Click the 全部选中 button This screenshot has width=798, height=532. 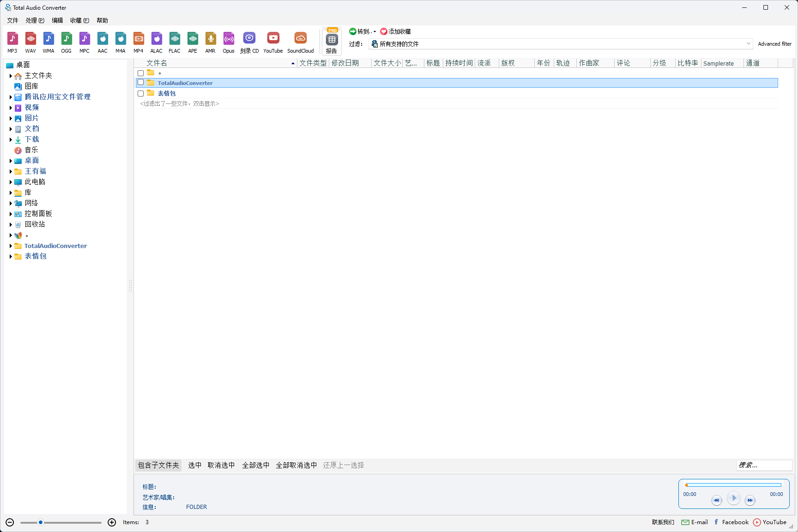(255, 465)
